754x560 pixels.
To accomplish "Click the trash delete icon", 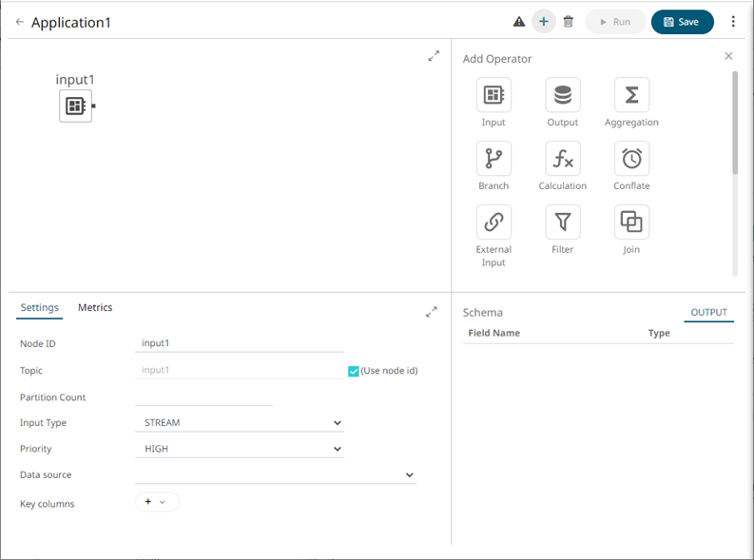I will (569, 22).
